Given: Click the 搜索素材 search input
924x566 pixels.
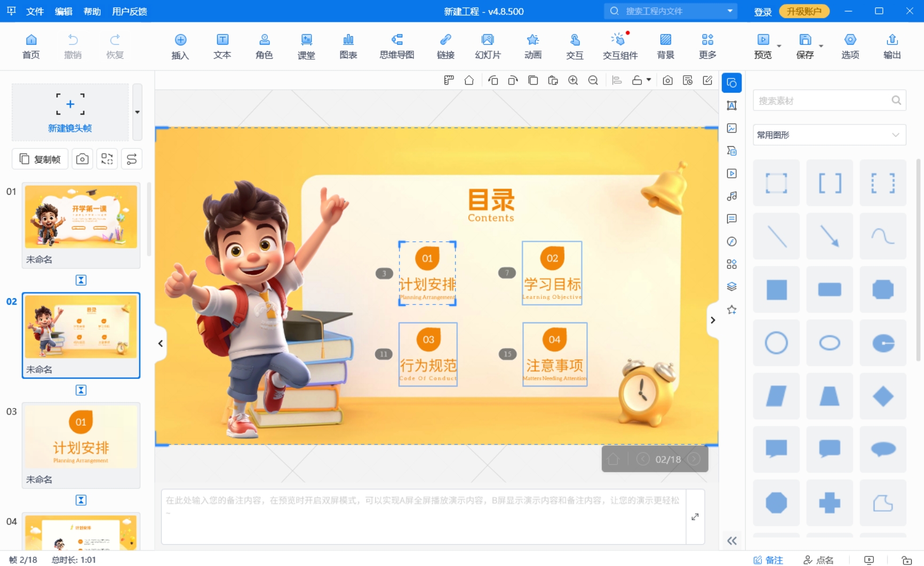Looking at the screenshot, I should click(x=830, y=100).
